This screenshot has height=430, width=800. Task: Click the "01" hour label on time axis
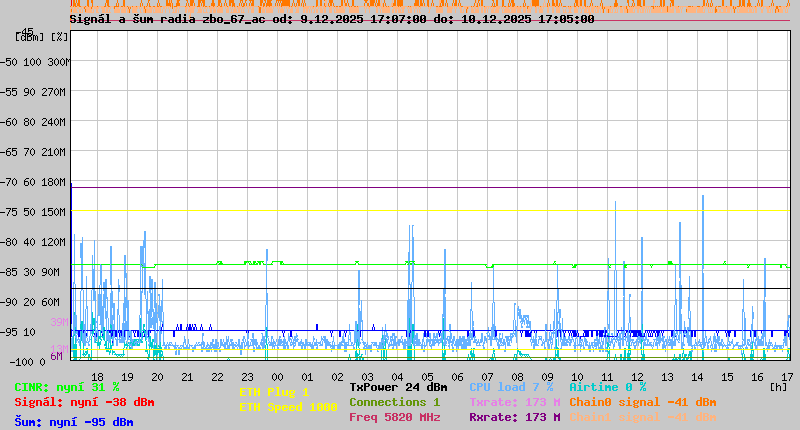coord(307,377)
